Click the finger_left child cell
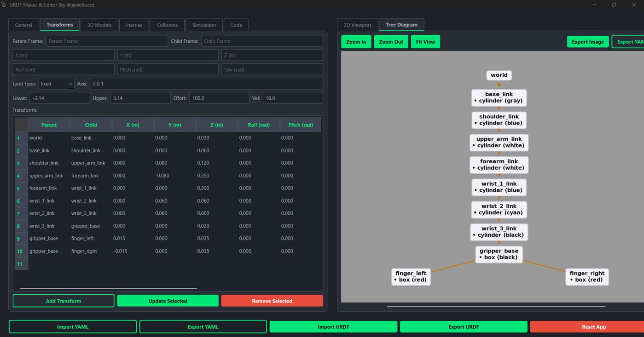The width and height of the screenshot is (644, 337). pos(91,239)
